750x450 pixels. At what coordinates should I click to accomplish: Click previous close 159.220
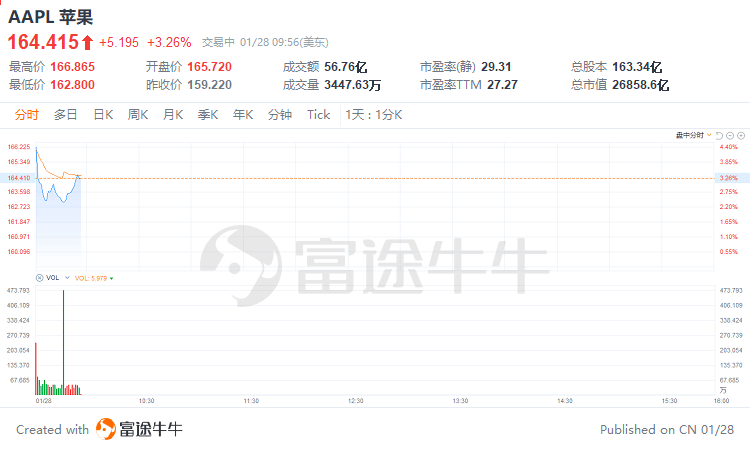[210, 85]
